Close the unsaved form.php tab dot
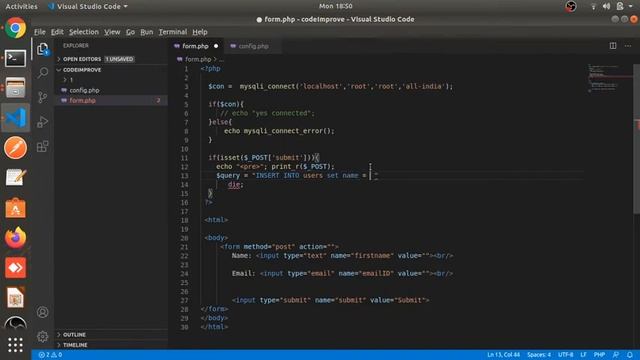 pyautogui.click(x=216, y=46)
